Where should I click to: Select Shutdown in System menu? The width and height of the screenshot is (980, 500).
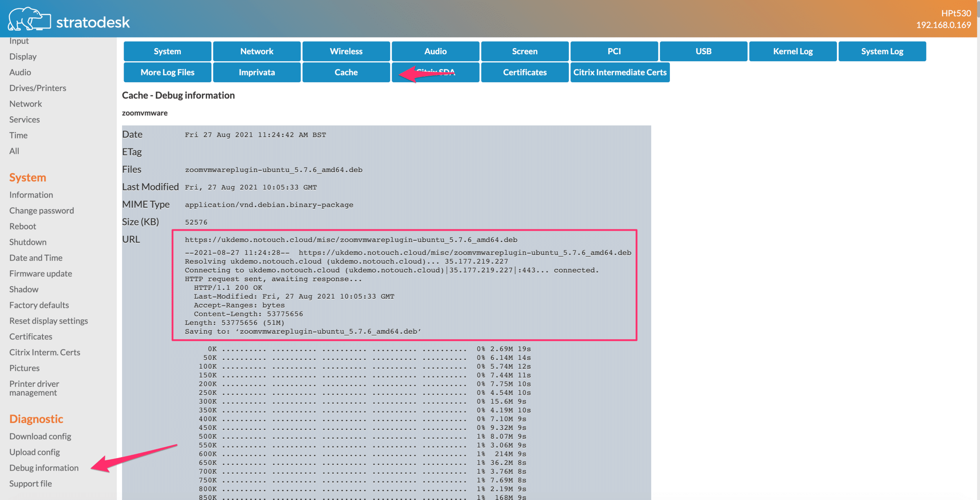pyautogui.click(x=28, y=242)
